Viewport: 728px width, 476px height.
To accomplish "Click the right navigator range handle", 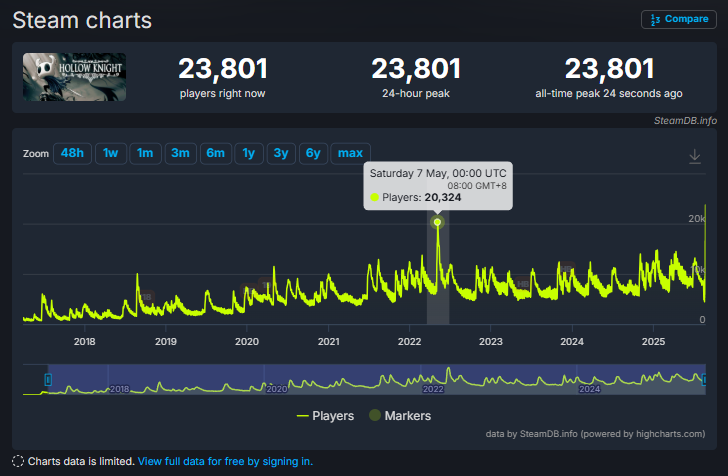I will pos(704,379).
